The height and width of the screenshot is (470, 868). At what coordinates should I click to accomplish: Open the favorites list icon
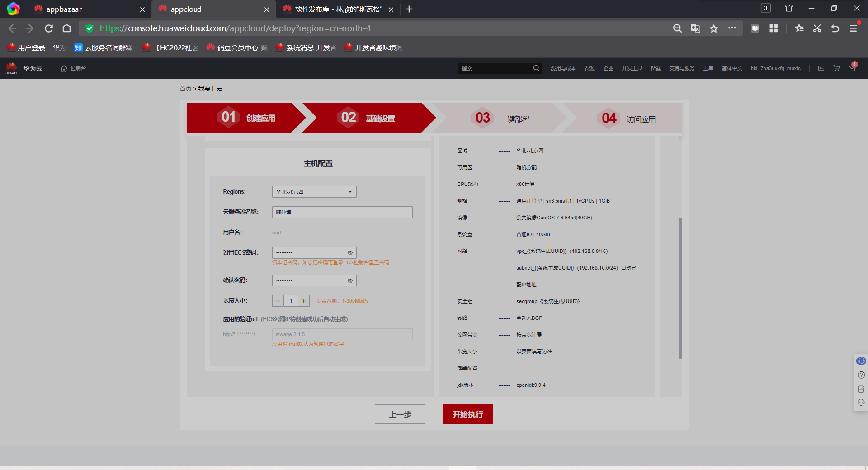799,28
